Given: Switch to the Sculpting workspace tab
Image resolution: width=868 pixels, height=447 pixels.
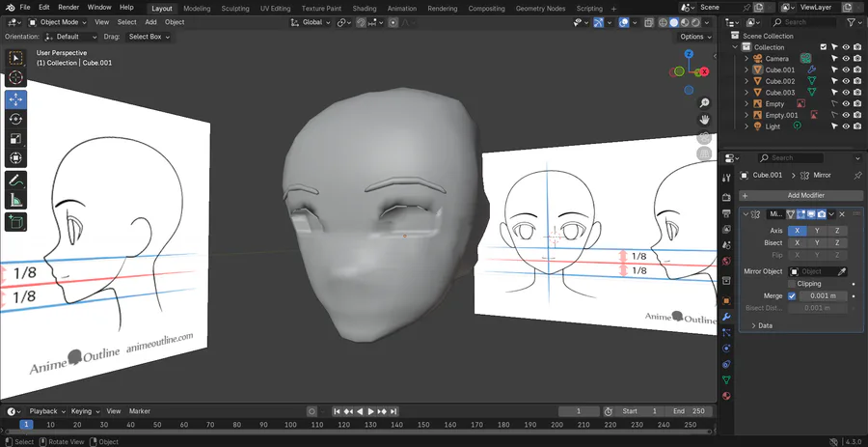Looking at the screenshot, I should [x=235, y=9].
